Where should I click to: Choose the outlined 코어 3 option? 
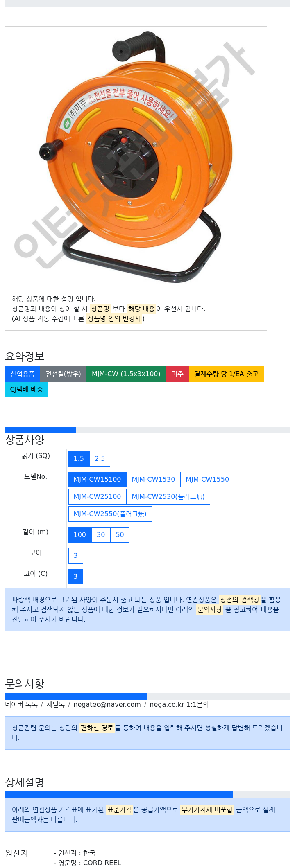76,556
